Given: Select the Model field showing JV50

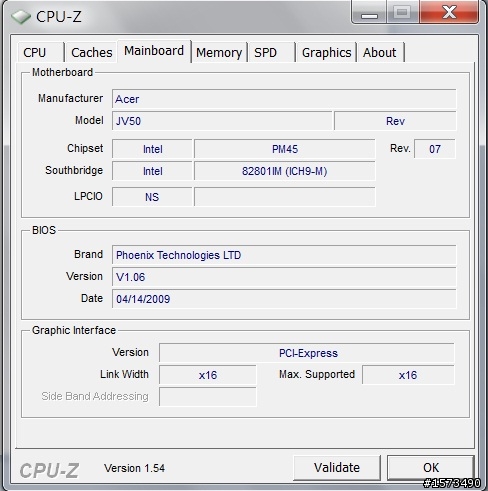Looking at the screenshot, I should pyautogui.click(x=222, y=121).
